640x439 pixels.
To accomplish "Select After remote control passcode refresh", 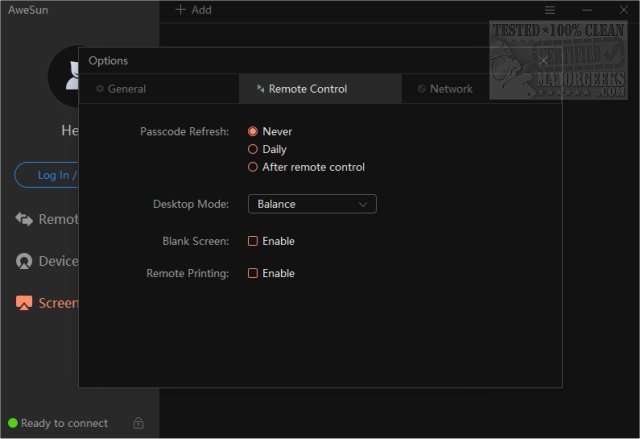I will tap(253, 167).
